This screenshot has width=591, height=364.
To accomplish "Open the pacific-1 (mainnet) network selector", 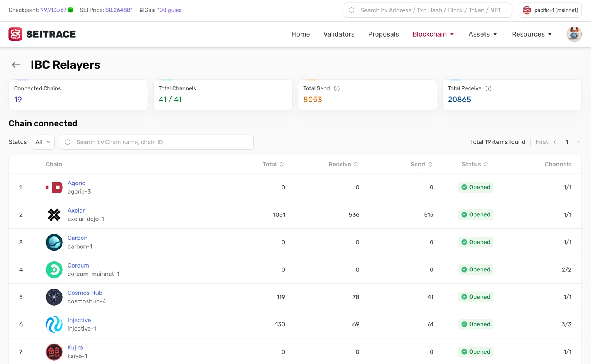I will (x=550, y=10).
